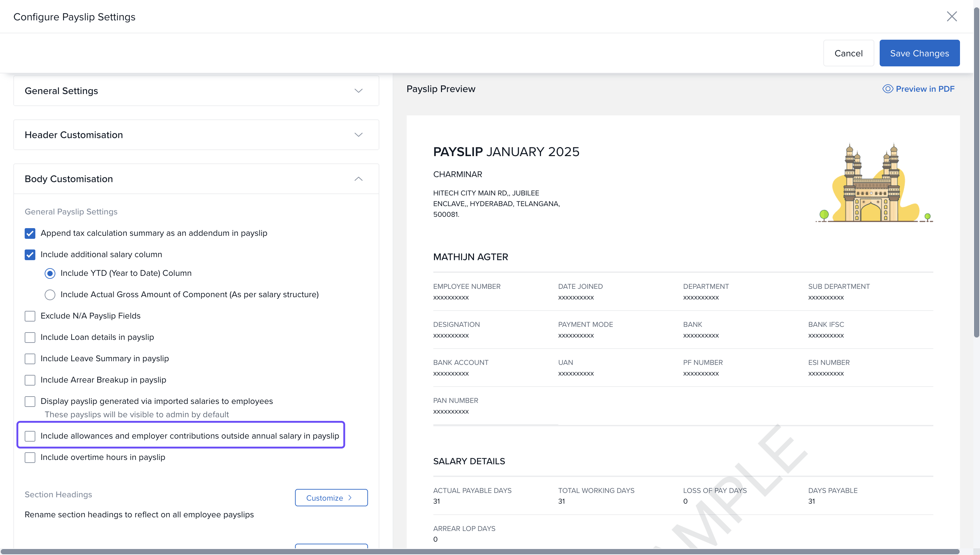
Task: Uncheck Include additional salary column
Action: point(30,254)
